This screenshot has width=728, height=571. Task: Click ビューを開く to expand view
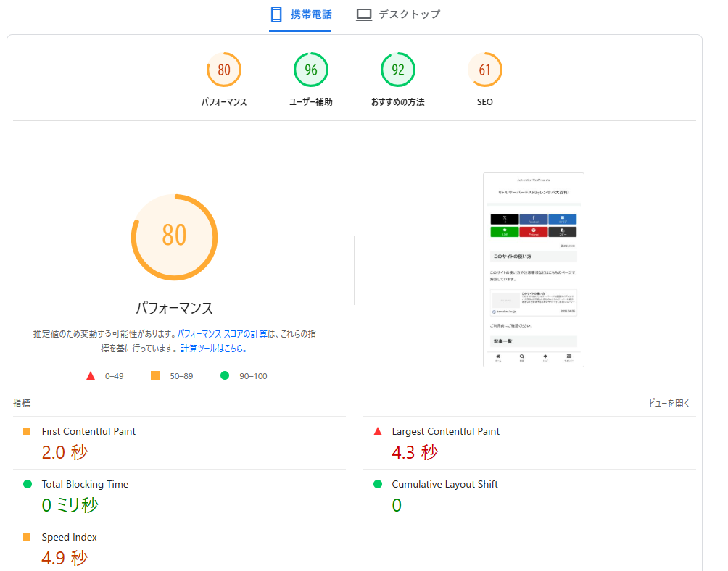[x=669, y=403]
